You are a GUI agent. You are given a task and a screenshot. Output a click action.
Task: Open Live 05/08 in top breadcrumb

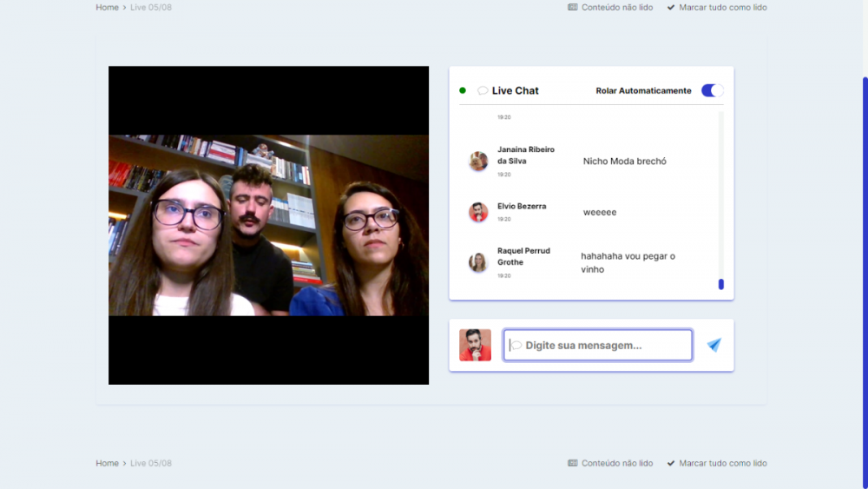coord(151,7)
